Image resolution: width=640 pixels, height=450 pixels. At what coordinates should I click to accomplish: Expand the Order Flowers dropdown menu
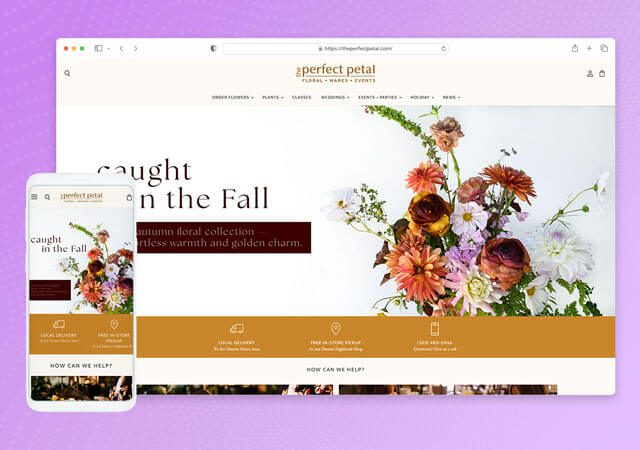point(232,97)
